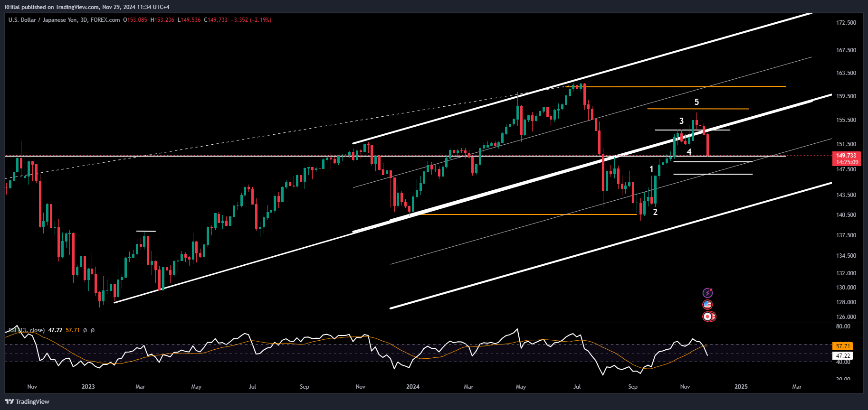Click the 130.000 price axis label
Screen dimensions: 868x410
[x=846, y=288]
